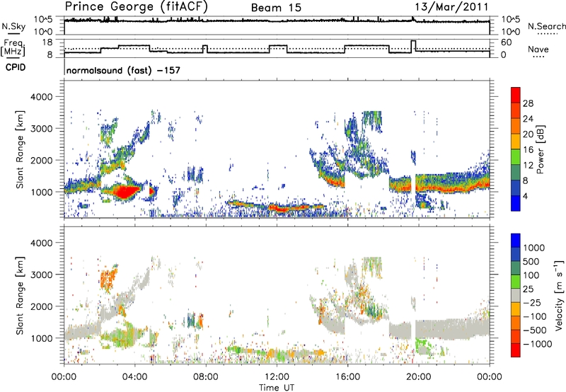This screenshot has width=566, height=392.
Task: Click the power colorbar tick '16'
Action: (528, 150)
